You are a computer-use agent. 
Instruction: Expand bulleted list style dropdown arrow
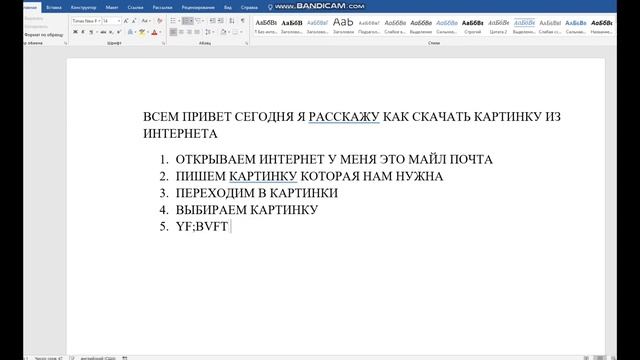(179, 20)
